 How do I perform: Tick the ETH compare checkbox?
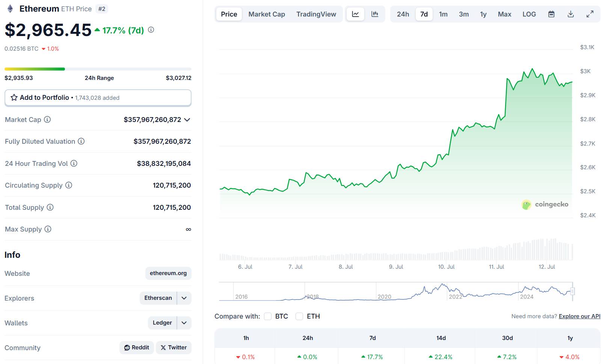coord(299,316)
